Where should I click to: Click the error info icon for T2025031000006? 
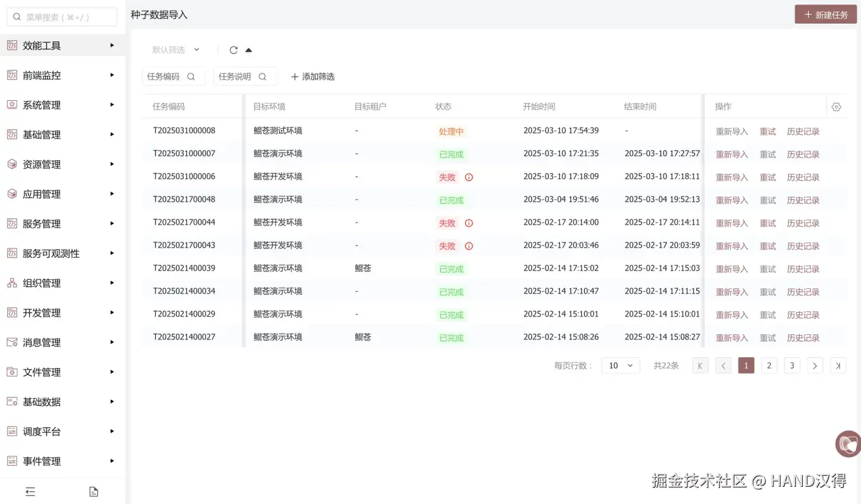[469, 177]
